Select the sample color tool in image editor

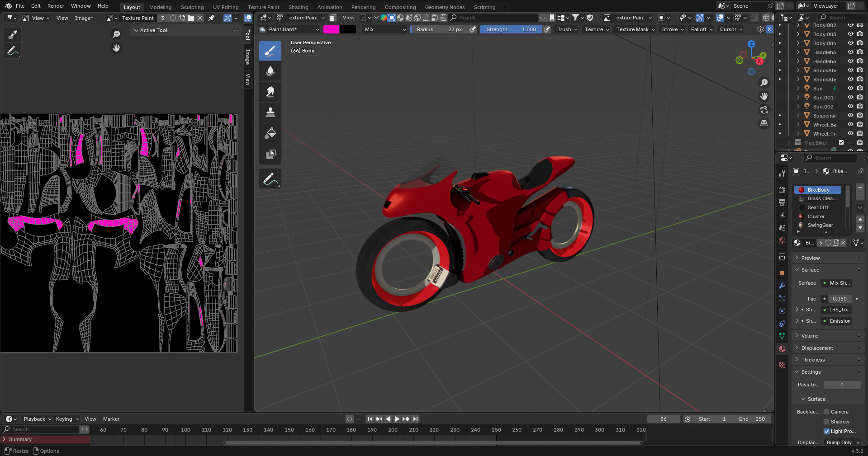(13, 34)
